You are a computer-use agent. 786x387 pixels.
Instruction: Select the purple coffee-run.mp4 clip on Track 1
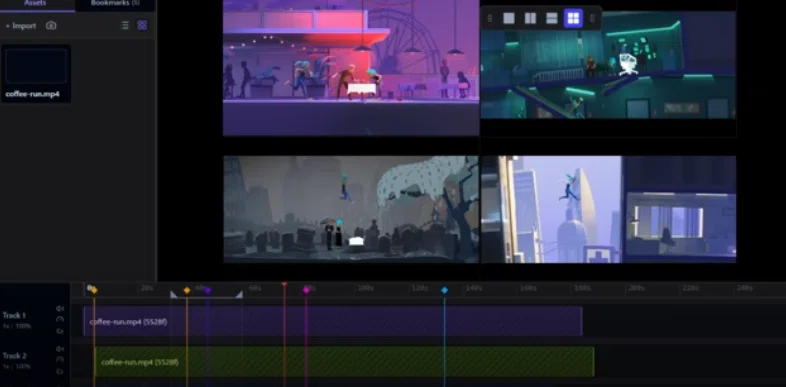[x=333, y=322]
